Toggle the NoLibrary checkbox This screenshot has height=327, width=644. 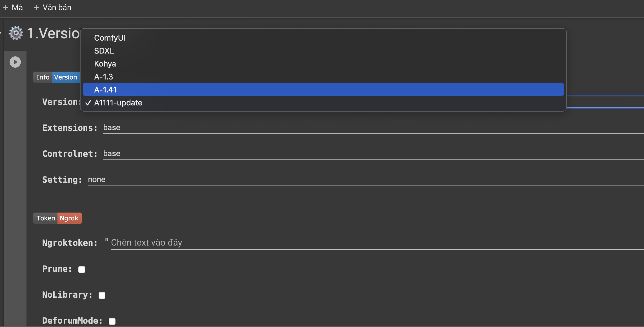pyautogui.click(x=102, y=295)
